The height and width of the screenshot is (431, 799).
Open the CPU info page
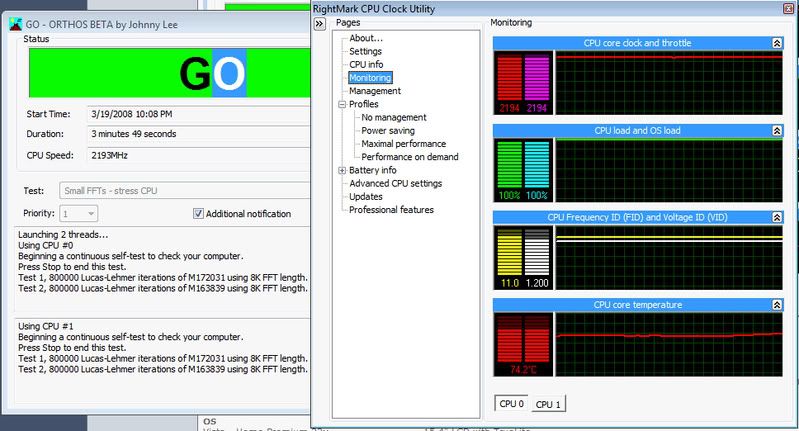[x=366, y=65]
